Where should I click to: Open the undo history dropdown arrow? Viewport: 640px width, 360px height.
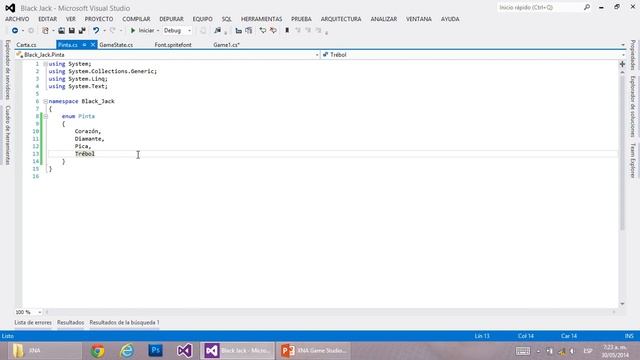(x=104, y=31)
